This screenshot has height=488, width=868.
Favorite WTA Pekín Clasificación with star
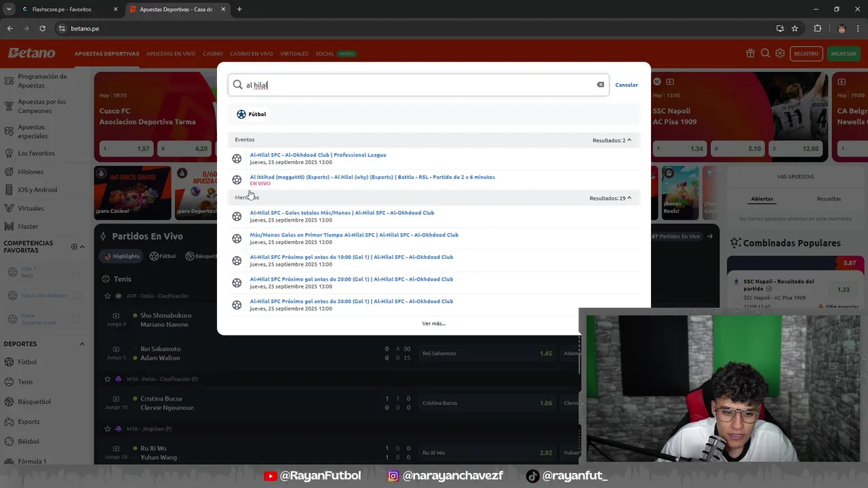107,379
